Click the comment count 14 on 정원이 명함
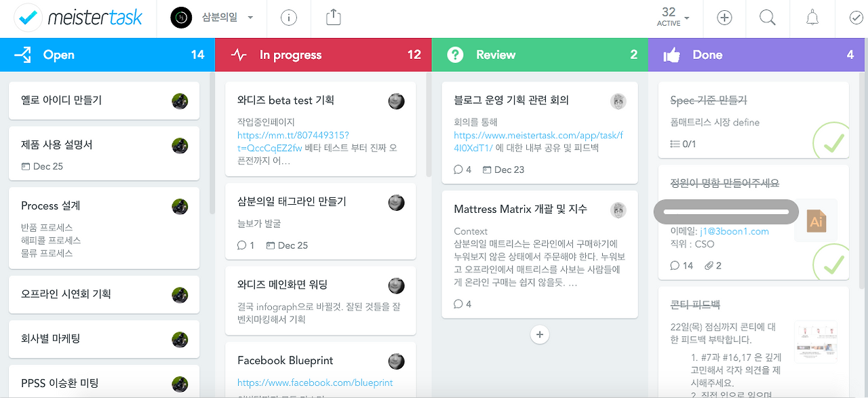The image size is (868, 398). (x=682, y=266)
